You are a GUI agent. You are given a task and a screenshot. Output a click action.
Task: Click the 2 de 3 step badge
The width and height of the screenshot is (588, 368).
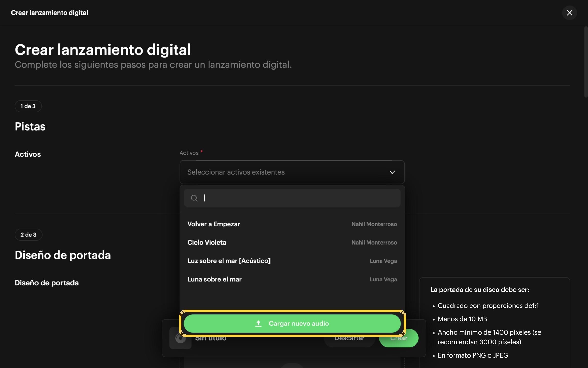click(29, 235)
